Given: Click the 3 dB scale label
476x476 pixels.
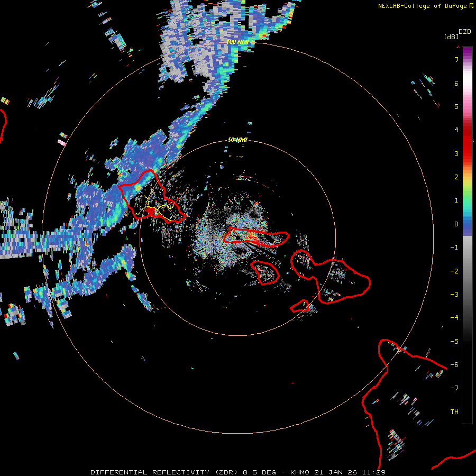Looking at the screenshot, I should 456,153.
